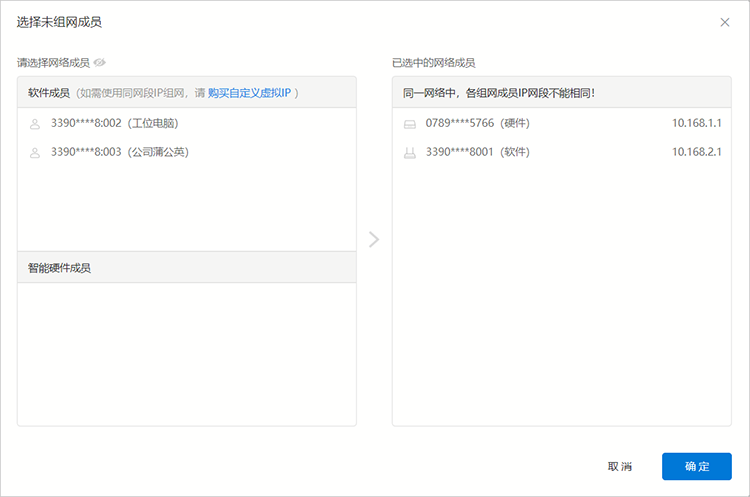
Task: Select member 3390****8:003 (公司蒲公英)
Action: 187,152
